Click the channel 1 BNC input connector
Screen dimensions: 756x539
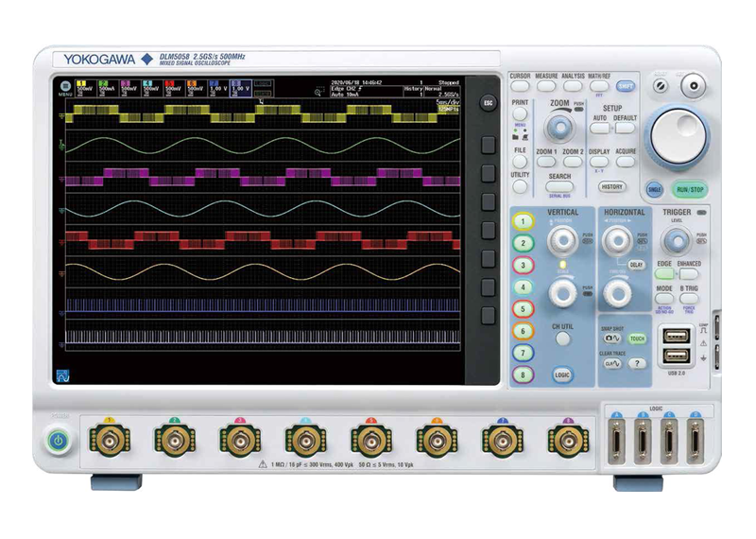point(110,441)
